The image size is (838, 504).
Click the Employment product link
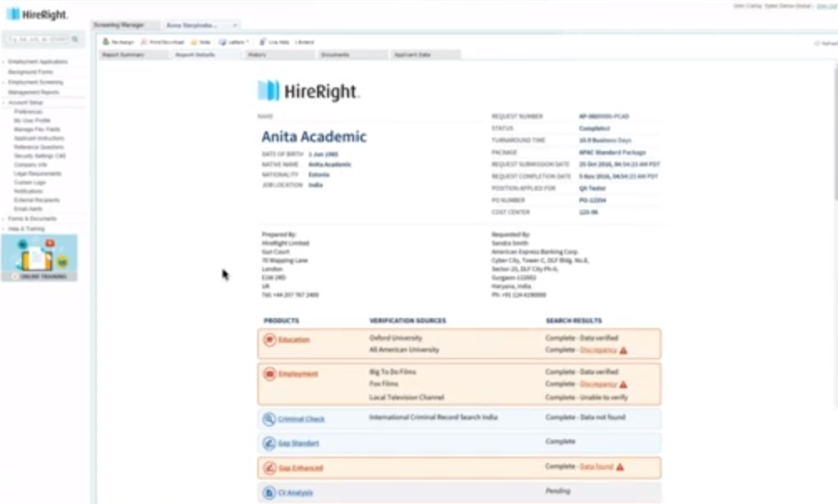(x=298, y=374)
